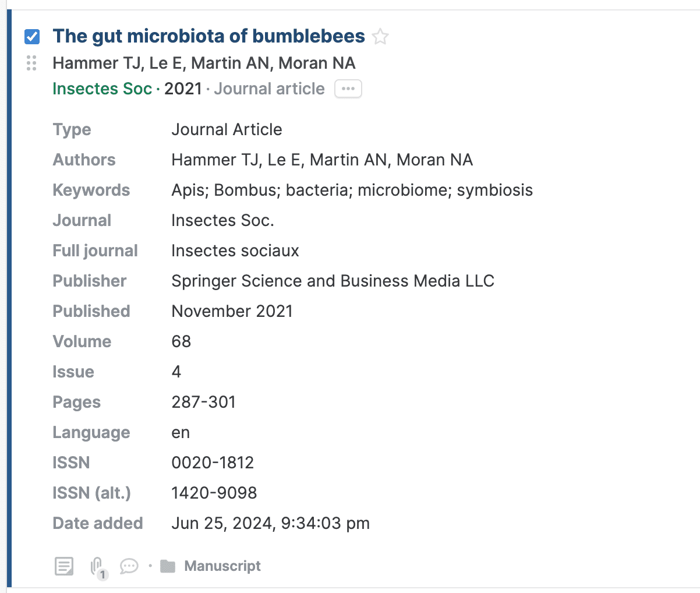Click the Manuscript collection label

coord(222,566)
